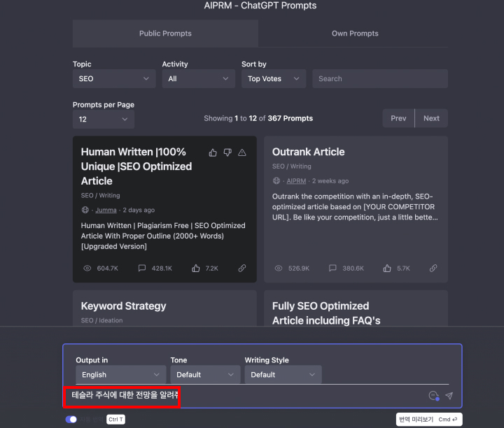Image resolution: width=504 pixels, height=428 pixels.
Task: Click the thumbs up icon showing 7.2K
Action: 196,268
